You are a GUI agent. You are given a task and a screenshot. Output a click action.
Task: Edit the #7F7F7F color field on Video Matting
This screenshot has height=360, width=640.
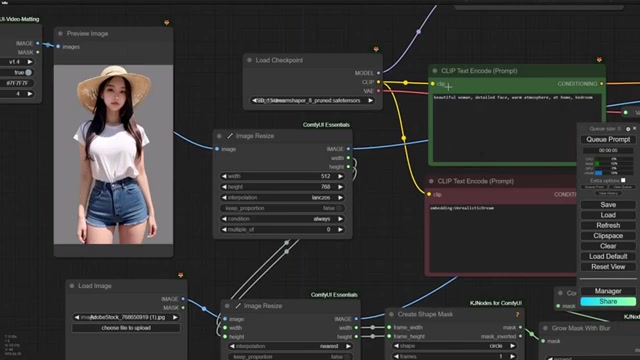click(x=17, y=83)
